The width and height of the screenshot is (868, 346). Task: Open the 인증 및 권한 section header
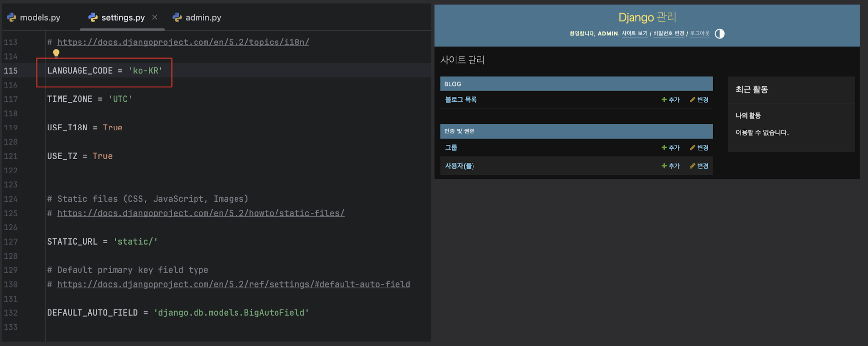(x=577, y=131)
